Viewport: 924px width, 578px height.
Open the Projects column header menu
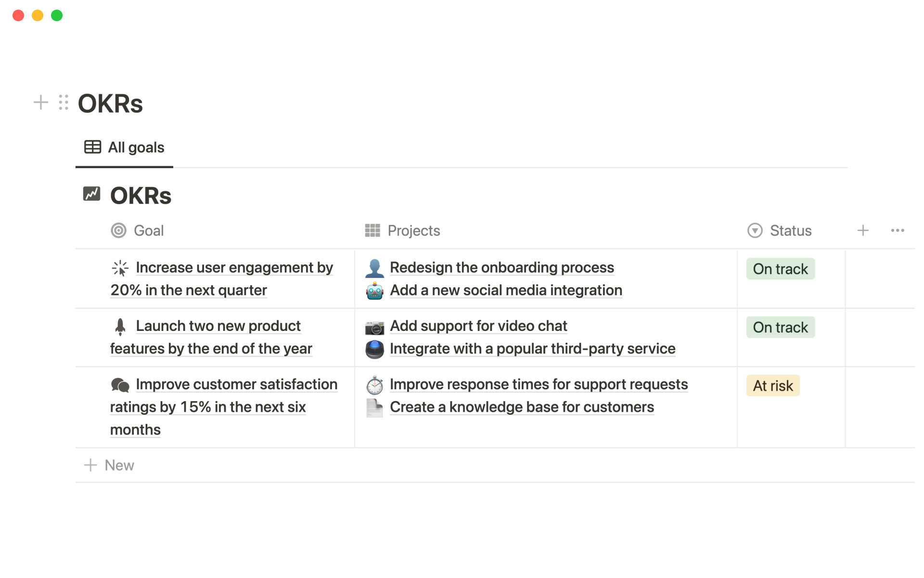click(x=414, y=231)
